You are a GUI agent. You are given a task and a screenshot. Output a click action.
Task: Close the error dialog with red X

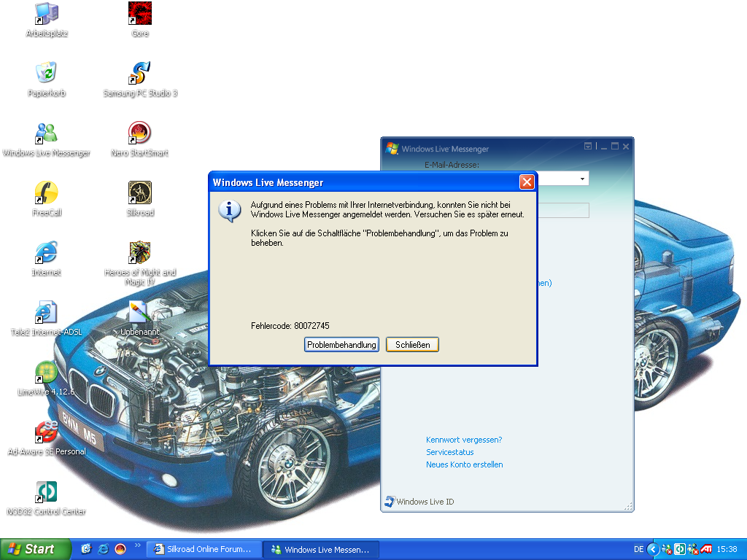(x=527, y=182)
